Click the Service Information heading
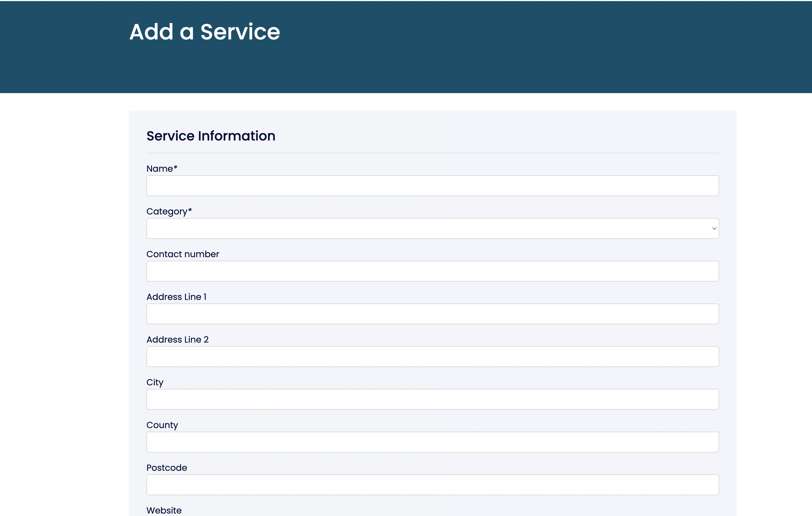Image resolution: width=812 pixels, height=516 pixels. 211,136
